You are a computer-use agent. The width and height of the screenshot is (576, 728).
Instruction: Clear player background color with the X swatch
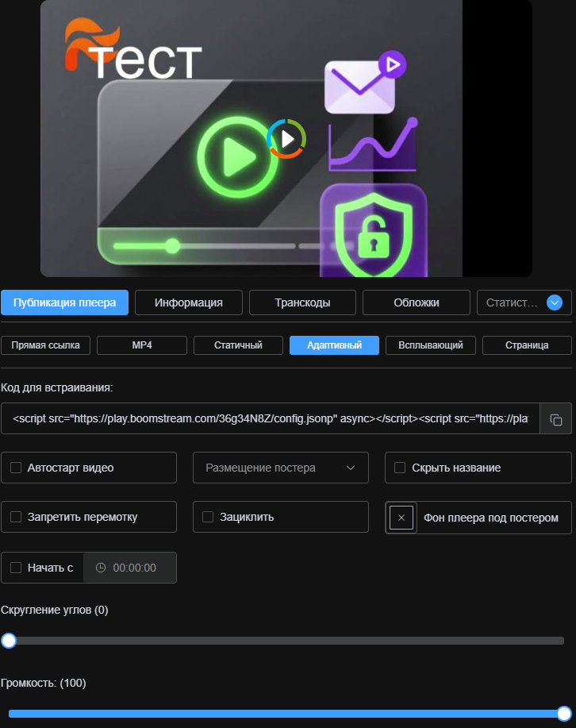click(401, 517)
